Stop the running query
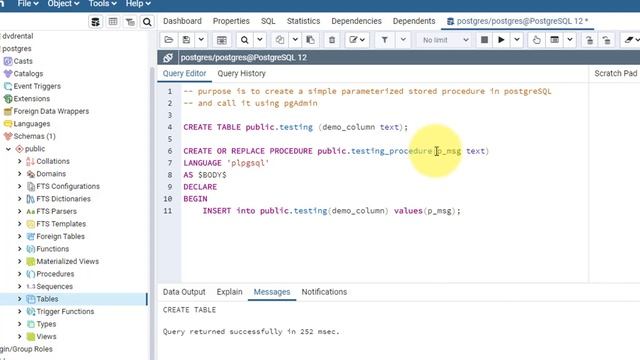640x360 pixels. 484,40
